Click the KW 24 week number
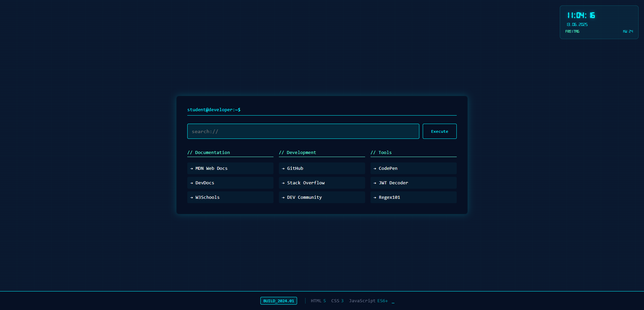Image resolution: width=644 pixels, height=310 pixels. click(x=628, y=31)
